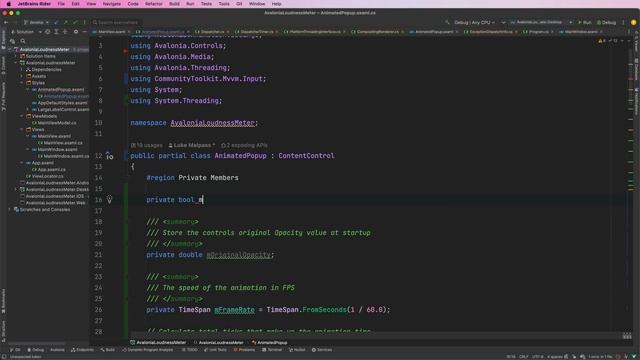Click the yellow profile avatar icon

[633, 22]
